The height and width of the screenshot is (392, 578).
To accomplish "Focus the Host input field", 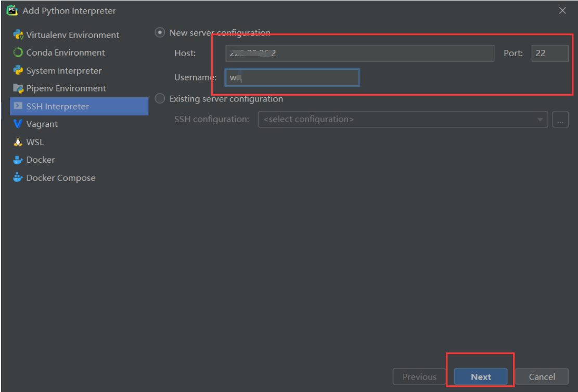I will click(x=360, y=53).
